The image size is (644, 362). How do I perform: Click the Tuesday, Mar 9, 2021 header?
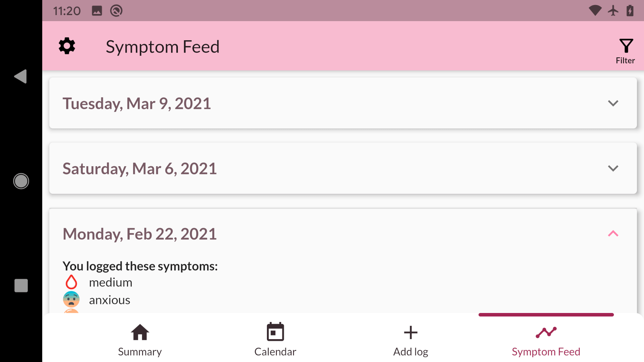click(343, 103)
